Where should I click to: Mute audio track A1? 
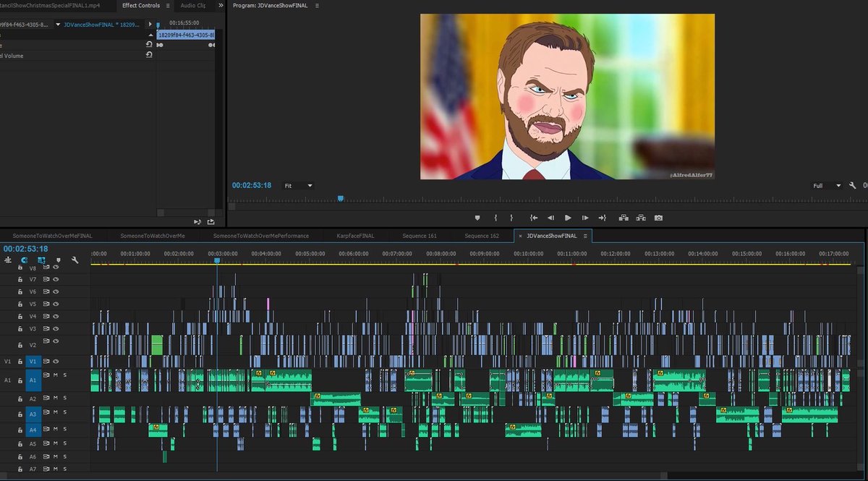click(56, 375)
